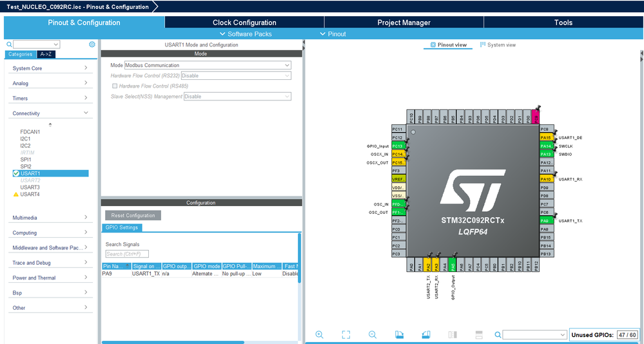Click the PC14 OSCX_IN pin
The width and height of the screenshot is (644, 344).
pyautogui.click(x=398, y=154)
